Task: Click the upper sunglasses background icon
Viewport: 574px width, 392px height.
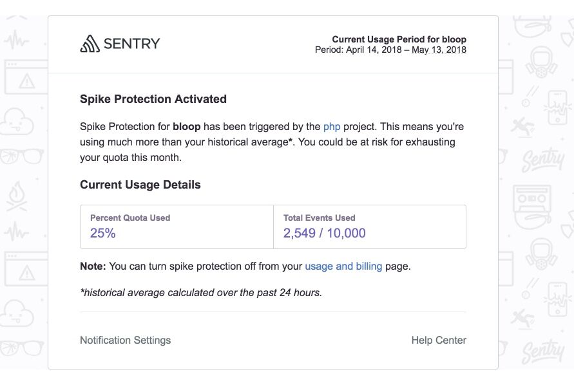Action: (21, 156)
